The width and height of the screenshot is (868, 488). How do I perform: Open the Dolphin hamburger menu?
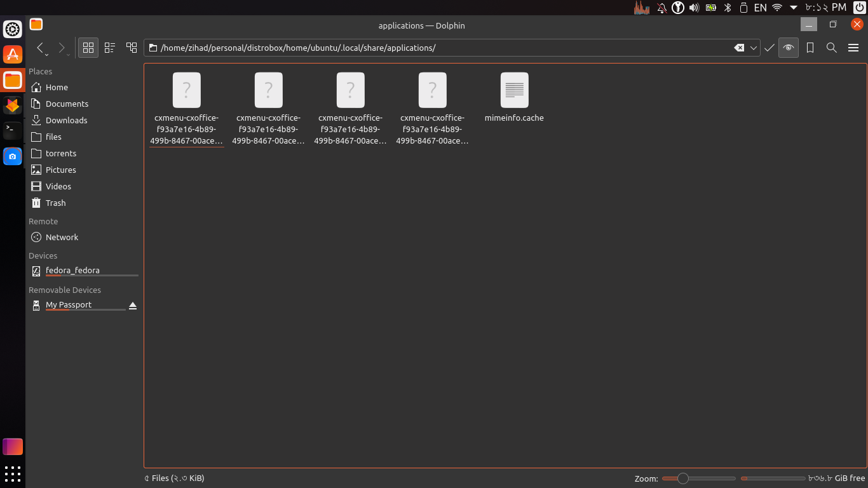(852, 48)
